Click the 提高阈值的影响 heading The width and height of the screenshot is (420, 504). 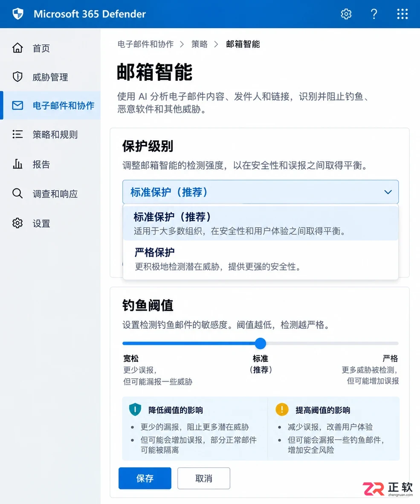[323, 410]
